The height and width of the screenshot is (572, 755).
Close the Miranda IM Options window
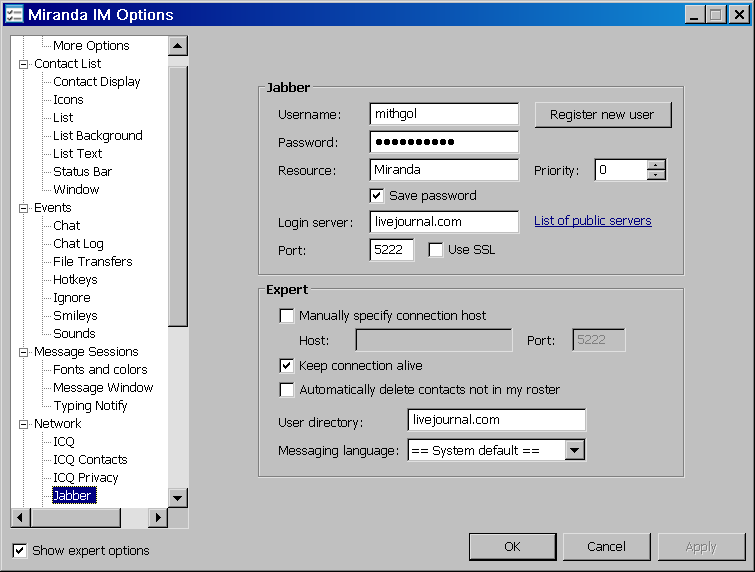pos(739,14)
